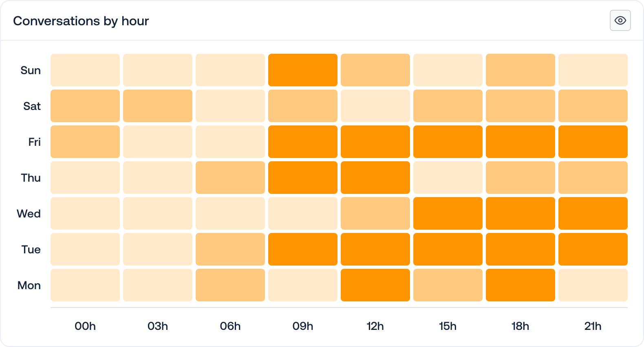Select the Mon 18h heatmap cell
Image resolution: width=644 pixels, height=347 pixels.
[x=520, y=285]
